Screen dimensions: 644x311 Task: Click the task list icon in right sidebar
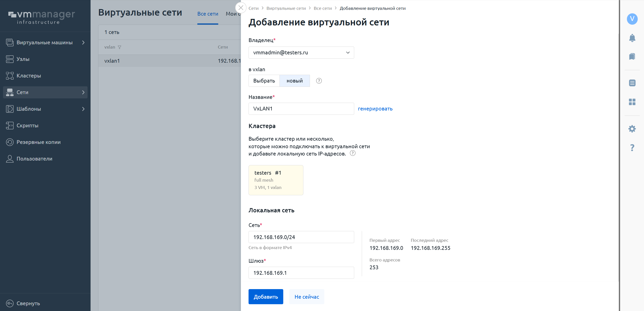[x=632, y=83]
